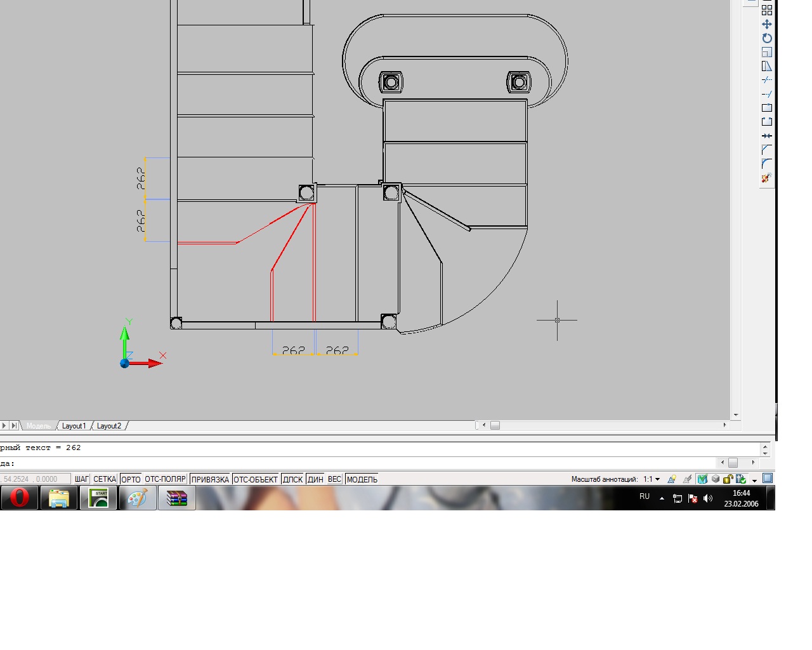Viewport: 812px width, 650px height.
Task: Click the МОДЕЛЬ status button
Action: pyautogui.click(x=362, y=479)
